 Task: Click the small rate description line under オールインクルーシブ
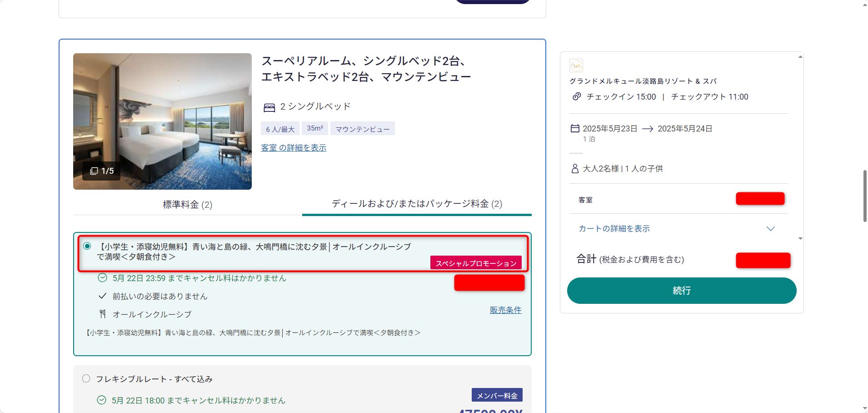(x=252, y=332)
